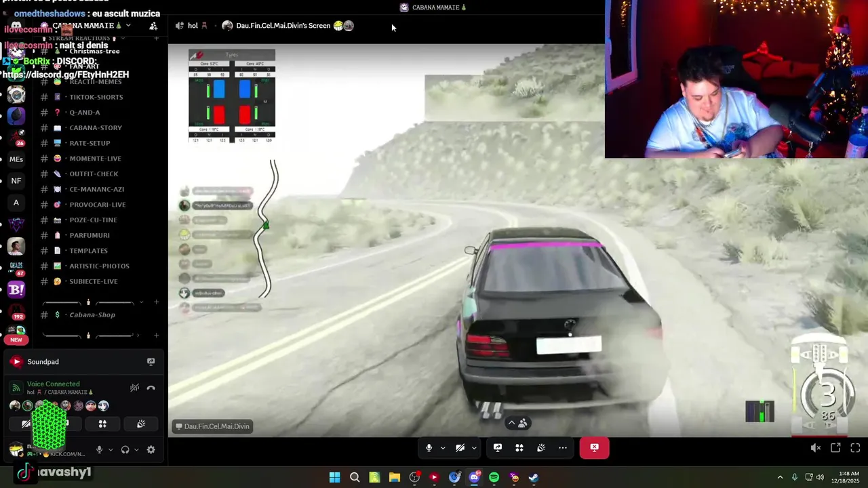Toggle camera in stream control bar

pyautogui.click(x=460, y=447)
